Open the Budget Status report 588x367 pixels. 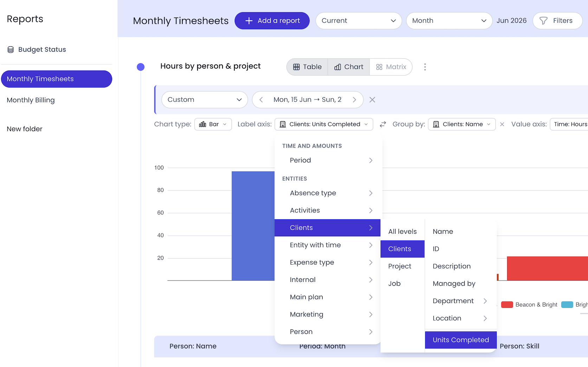coord(37,50)
